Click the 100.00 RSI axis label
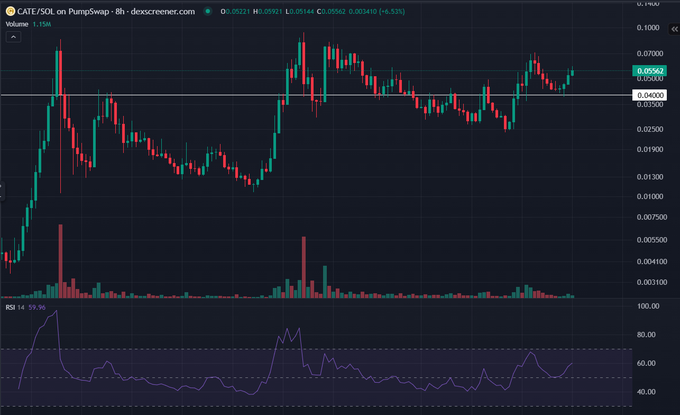680x415 pixels. pos(648,306)
